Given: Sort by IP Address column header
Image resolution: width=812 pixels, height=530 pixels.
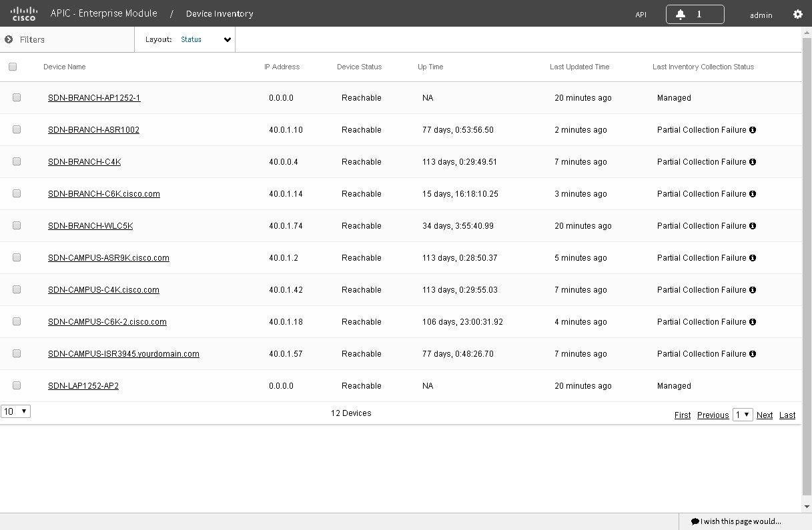Looking at the screenshot, I should [282, 67].
